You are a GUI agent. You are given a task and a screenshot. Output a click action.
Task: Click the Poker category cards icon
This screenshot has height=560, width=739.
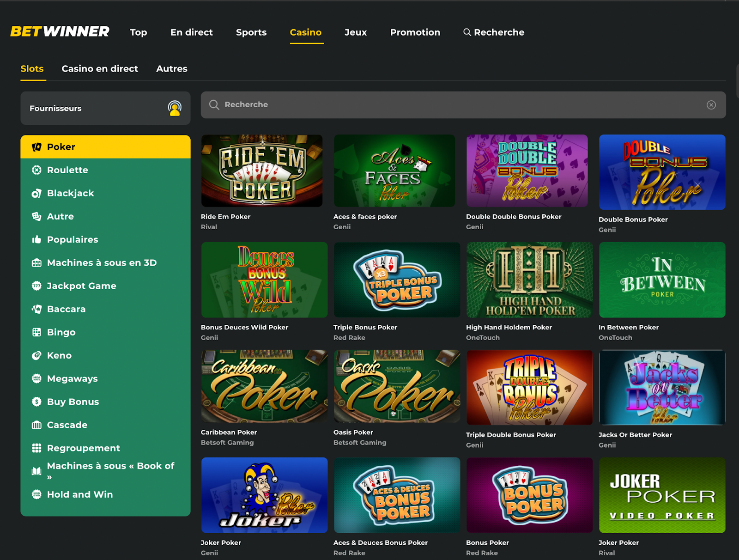coord(36,147)
